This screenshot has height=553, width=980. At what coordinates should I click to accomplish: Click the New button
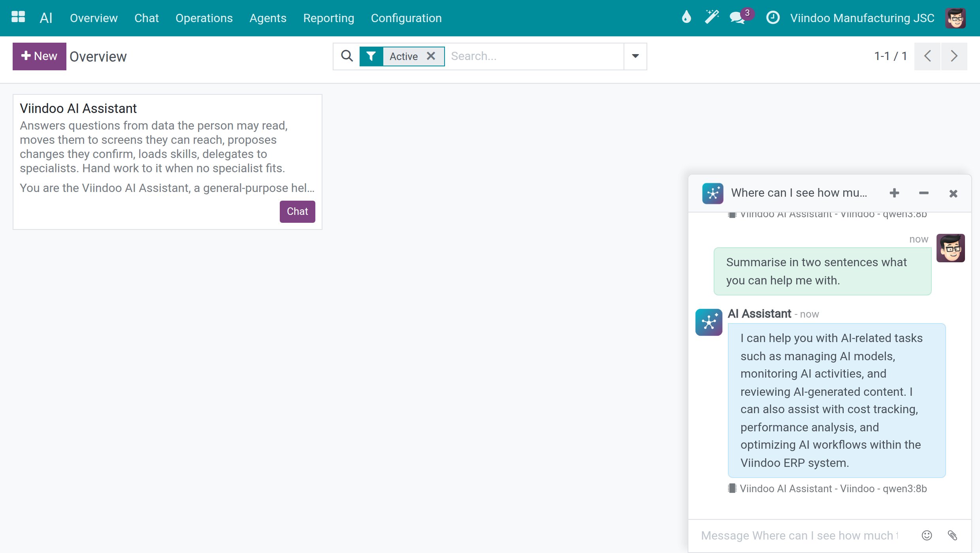(x=40, y=56)
